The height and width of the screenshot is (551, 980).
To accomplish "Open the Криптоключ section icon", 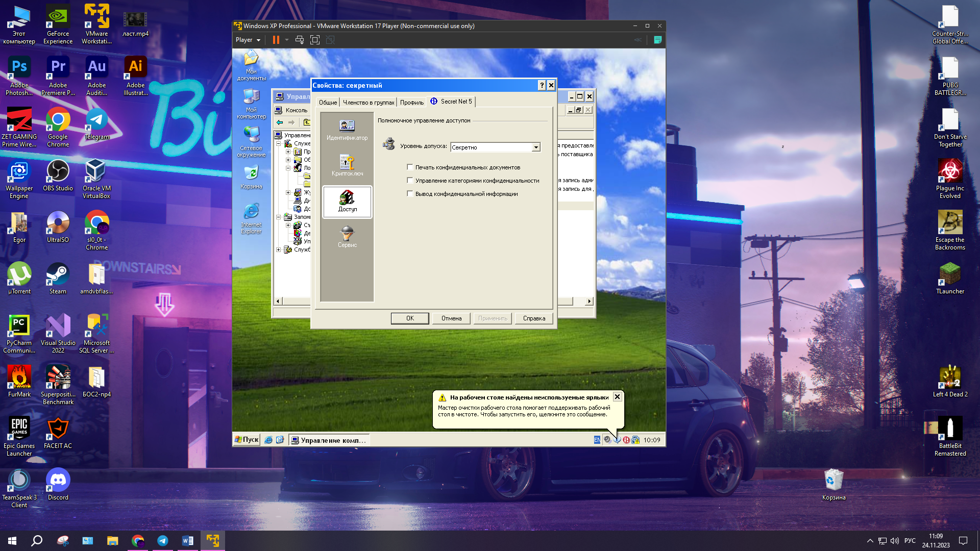I will pyautogui.click(x=347, y=165).
